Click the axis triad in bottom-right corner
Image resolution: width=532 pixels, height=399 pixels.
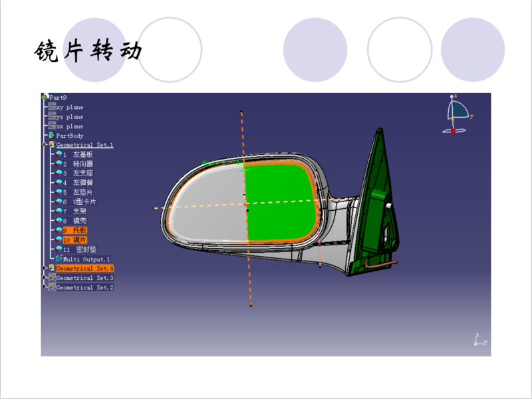pyautogui.click(x=479, y=340)
